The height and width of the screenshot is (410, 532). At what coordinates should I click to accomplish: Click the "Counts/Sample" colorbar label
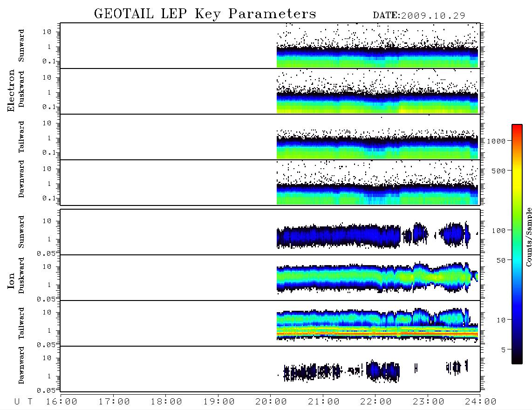coord(528,237)
